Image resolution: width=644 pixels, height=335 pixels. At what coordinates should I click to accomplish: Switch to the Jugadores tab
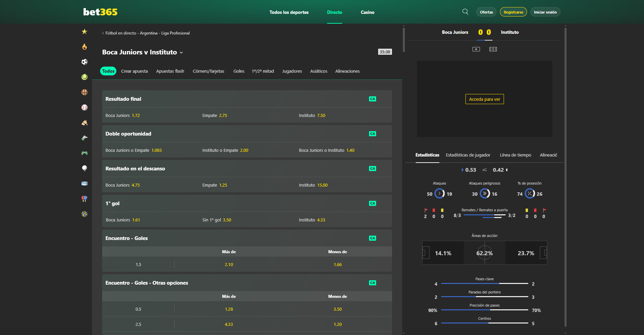(x=292, y=71)
